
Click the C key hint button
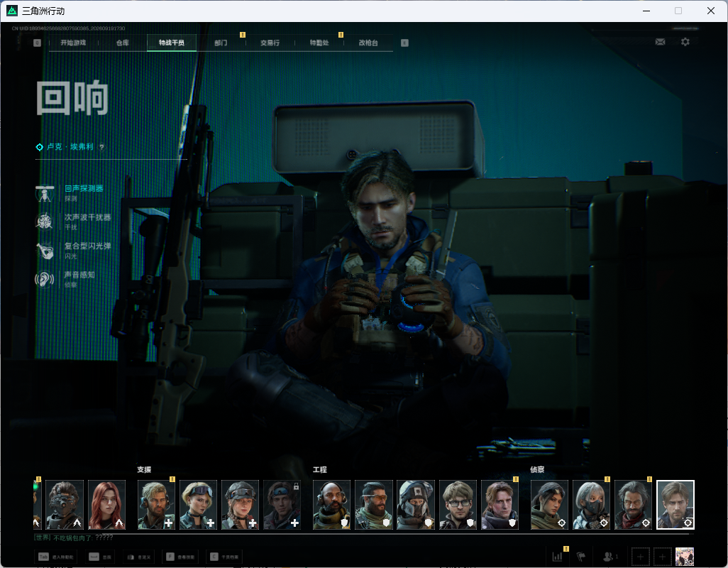[x=224, y=557]
